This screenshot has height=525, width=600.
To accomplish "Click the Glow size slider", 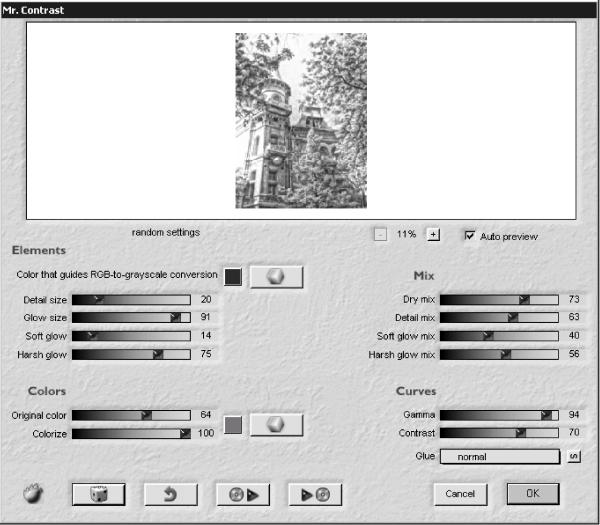I will [x=131, y=317].
